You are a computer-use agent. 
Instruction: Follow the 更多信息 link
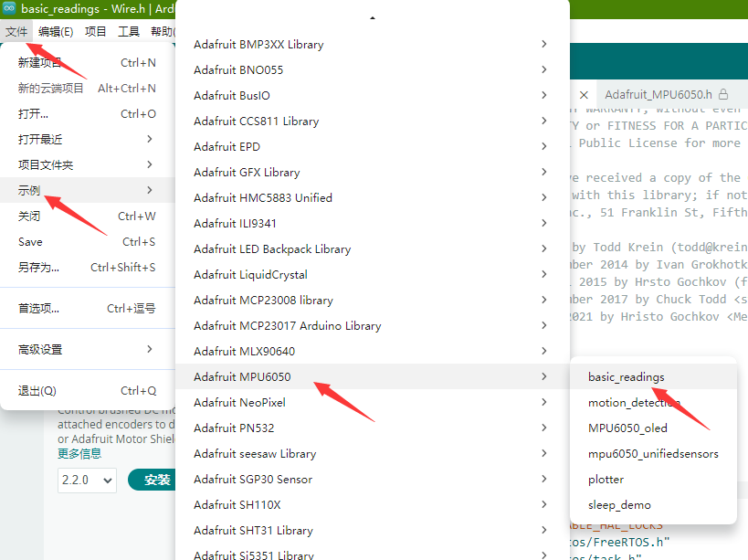pyautogui.click(x=79, y=453)
